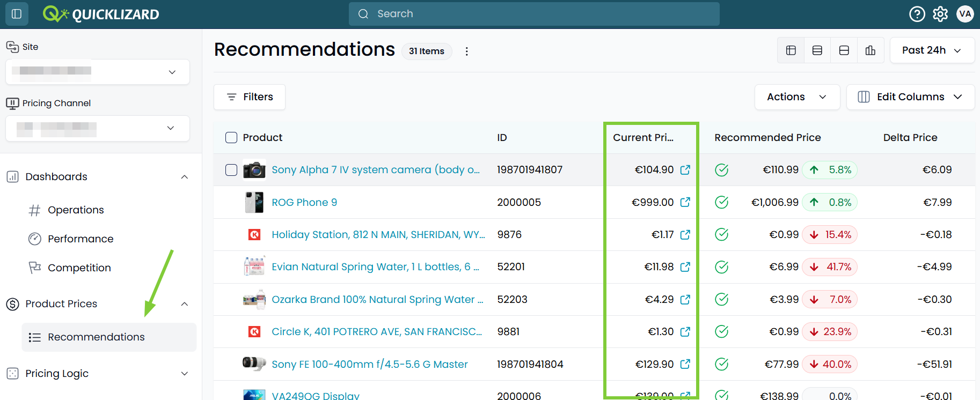
Task: Open the ROG Phone 9 product link
Action: click(304, 202)
